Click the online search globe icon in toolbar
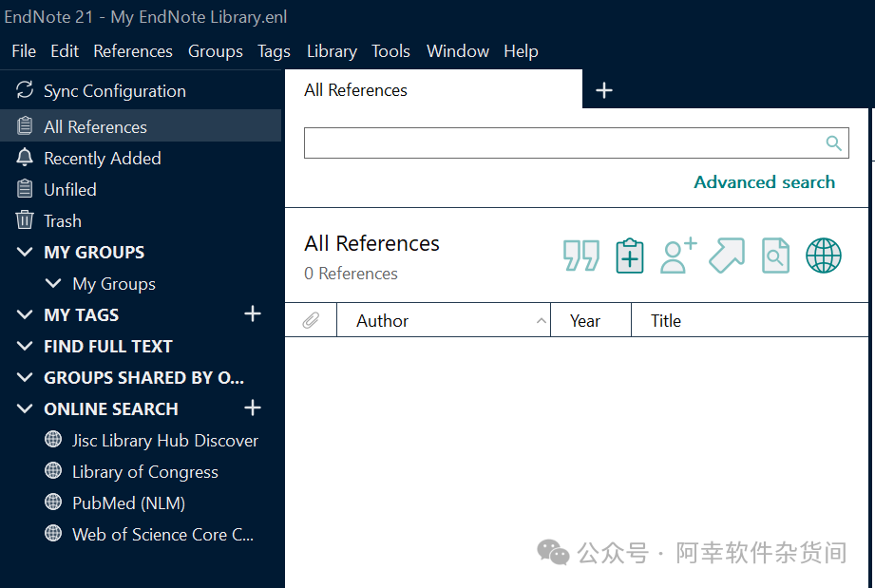This screenshot has height=588, width=875. (824, 256)
